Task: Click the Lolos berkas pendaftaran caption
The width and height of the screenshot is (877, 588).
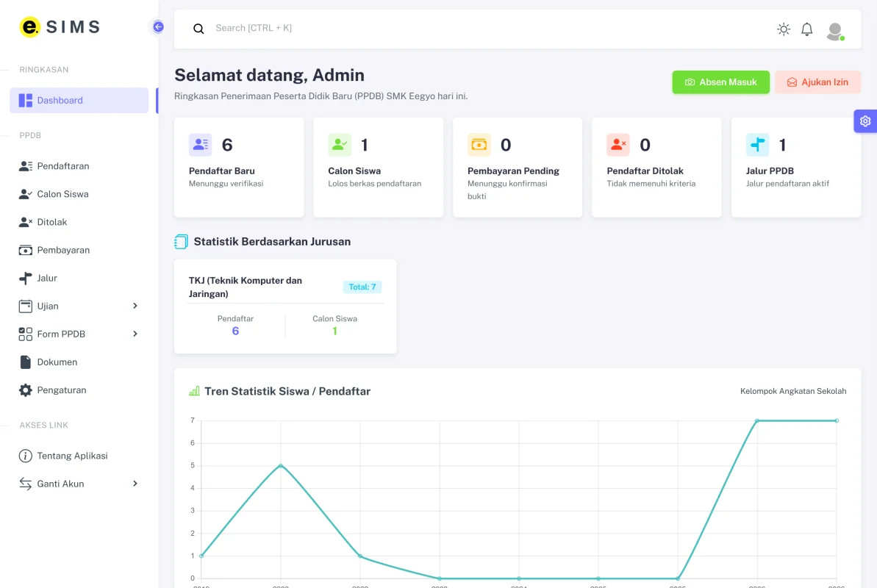Action: 375,184
